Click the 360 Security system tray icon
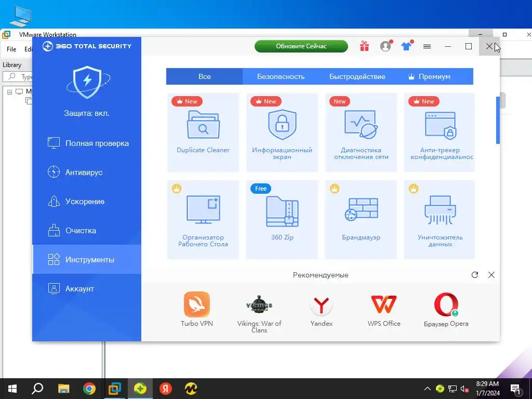Image resolution: width=532 pixels, height=399 pixels. point(440,389)
